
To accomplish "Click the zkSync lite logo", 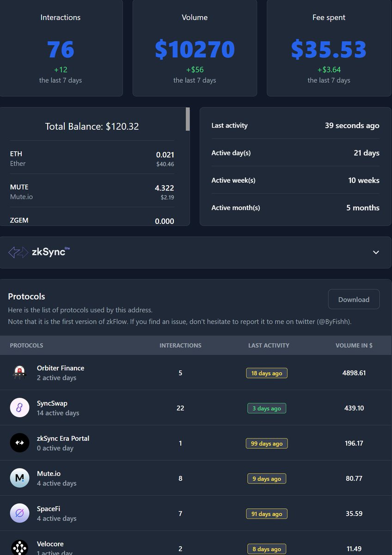I will pos(39,252).
